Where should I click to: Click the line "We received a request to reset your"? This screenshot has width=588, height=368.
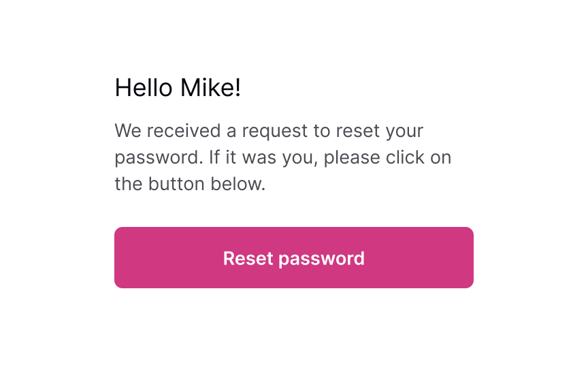click(x=269, y=132)
